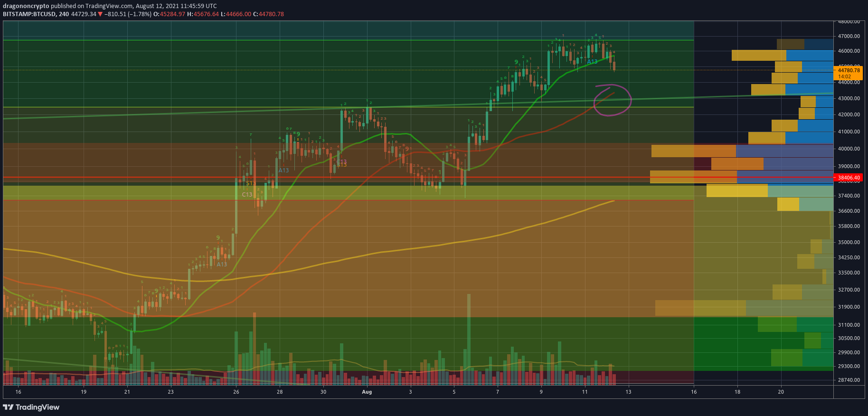Click the low value L:44666.00

pos(236,14)
